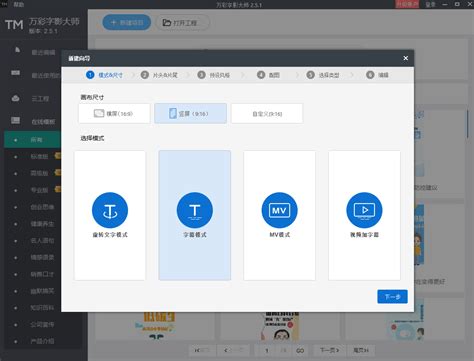The height and width of the screenshot is (361, 474).
Task: Go to wizard step 5 选择类型
Action: [x=323, y=75]
